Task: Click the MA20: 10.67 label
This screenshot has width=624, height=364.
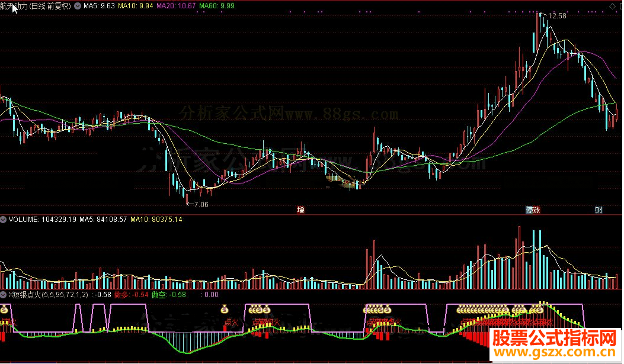Action: pos(176,6)
